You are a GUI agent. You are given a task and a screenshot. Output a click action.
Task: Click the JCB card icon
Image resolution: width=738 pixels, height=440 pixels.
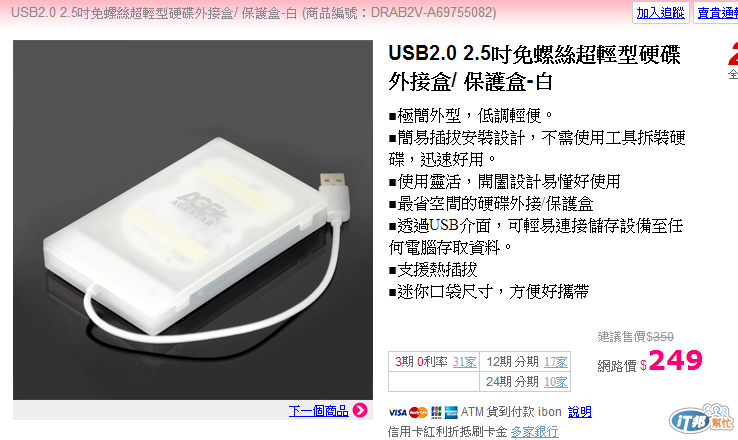(x=436, y=413)
